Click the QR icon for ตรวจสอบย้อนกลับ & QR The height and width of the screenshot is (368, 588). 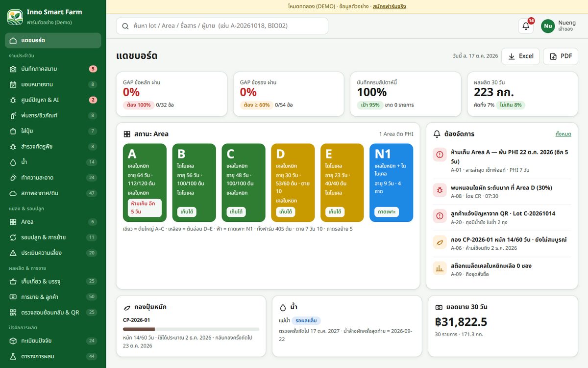tap(13, 313)
